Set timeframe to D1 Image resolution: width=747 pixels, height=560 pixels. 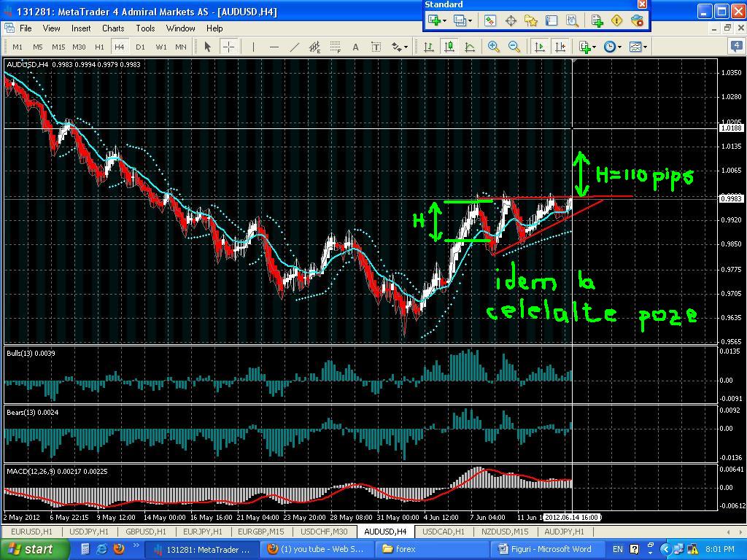[x=140, y=47]
